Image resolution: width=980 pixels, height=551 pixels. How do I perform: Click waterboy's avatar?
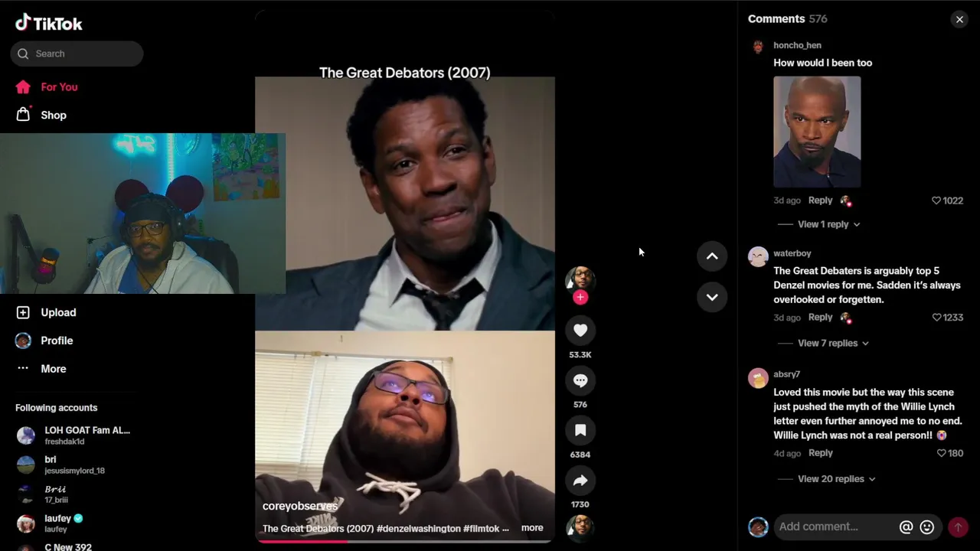(x=758, y=256)
